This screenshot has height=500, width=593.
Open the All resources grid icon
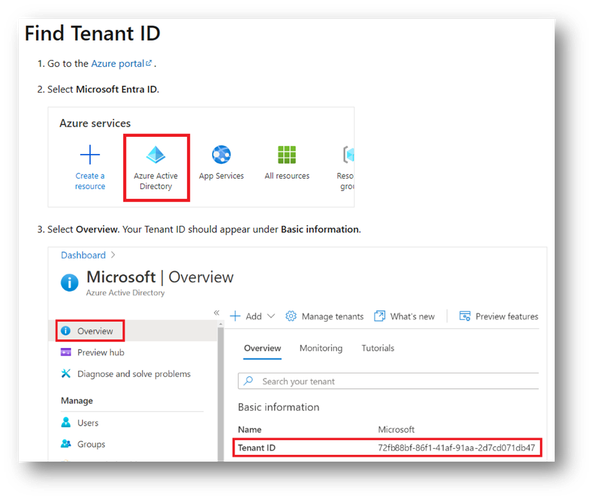click(x=287, y=154)
